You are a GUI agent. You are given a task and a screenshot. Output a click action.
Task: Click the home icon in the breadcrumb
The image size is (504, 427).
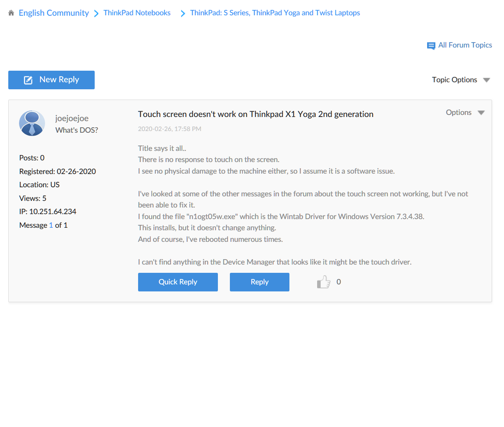(11, 12)
